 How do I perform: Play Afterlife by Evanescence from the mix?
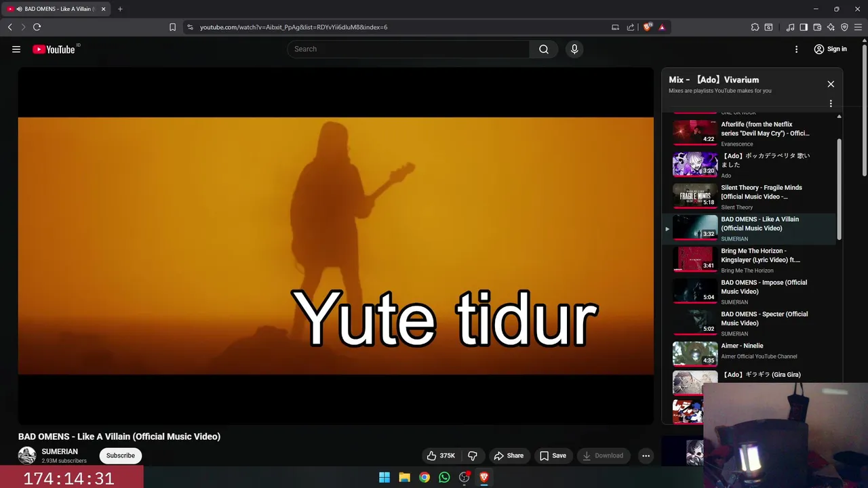click(x=749, y=133)
